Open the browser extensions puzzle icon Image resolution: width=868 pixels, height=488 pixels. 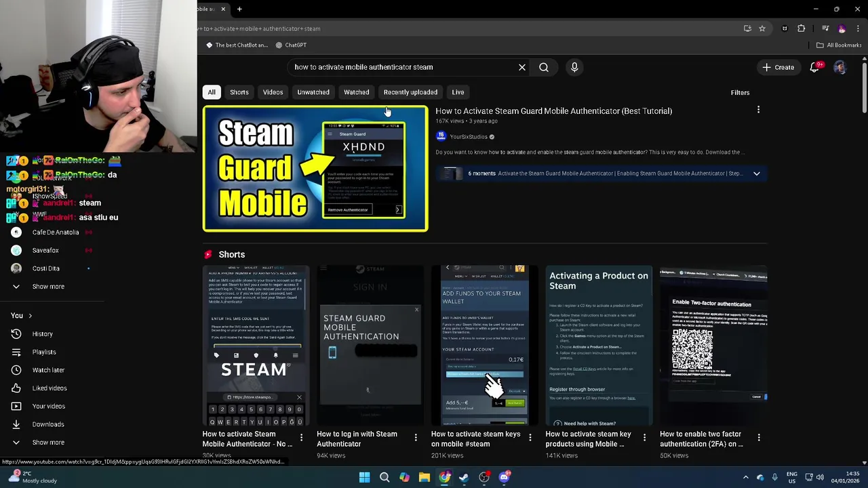[x=802, y=28]
